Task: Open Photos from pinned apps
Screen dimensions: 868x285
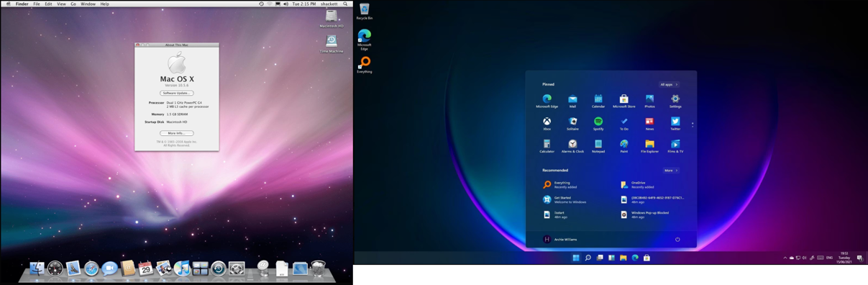Action: coord(649,101)
